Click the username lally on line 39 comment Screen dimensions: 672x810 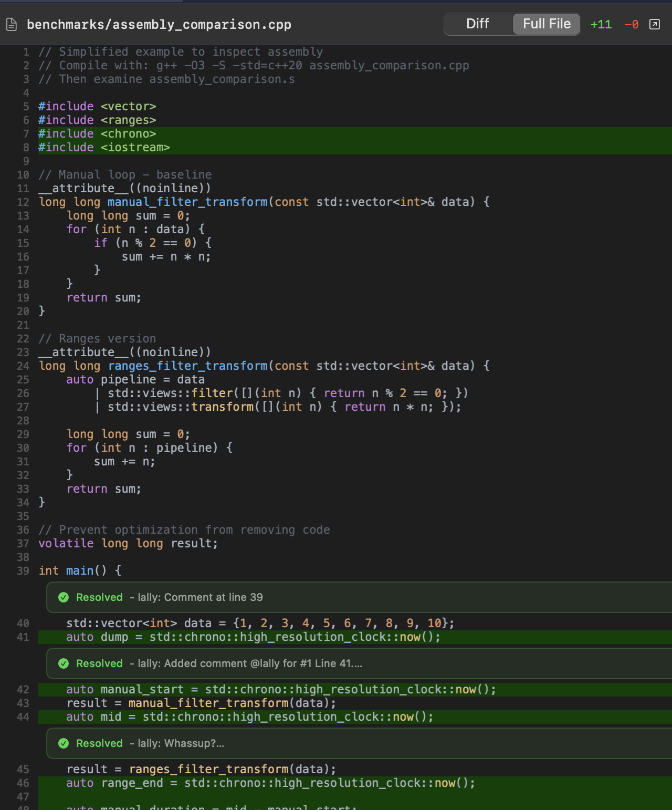point(147,597)
